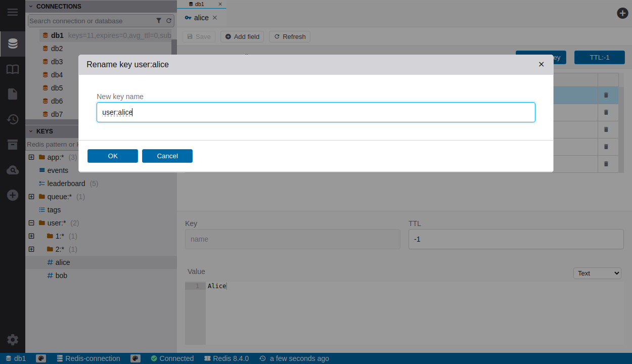Screen dimensions: 632x364
Task: Open the book documentation sidebar icon
Action: [x=13, y=69]
